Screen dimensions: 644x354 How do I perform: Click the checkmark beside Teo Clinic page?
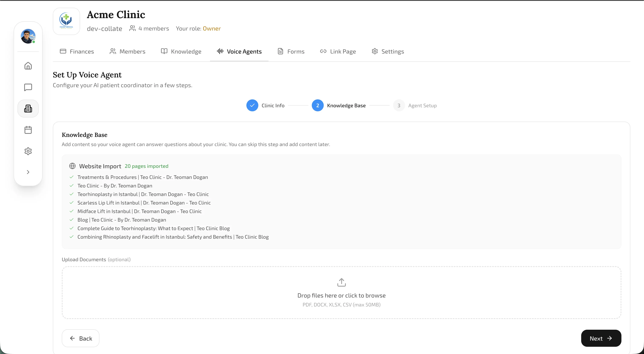pyautogui.click(x=71, y=186)
